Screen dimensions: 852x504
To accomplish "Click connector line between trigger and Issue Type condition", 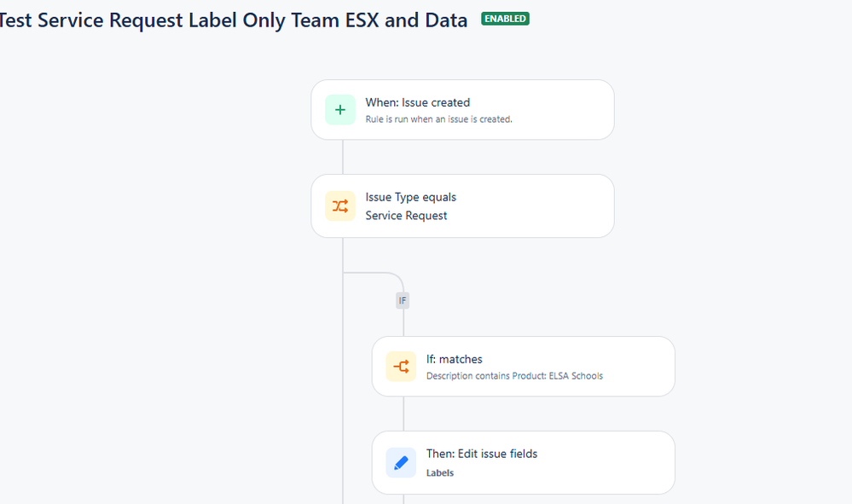I will 343,157.
